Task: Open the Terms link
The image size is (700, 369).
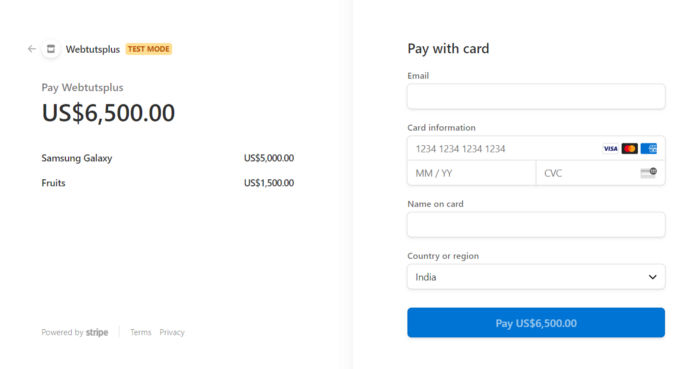Action: pyautogui.click(x=141, y=332)
